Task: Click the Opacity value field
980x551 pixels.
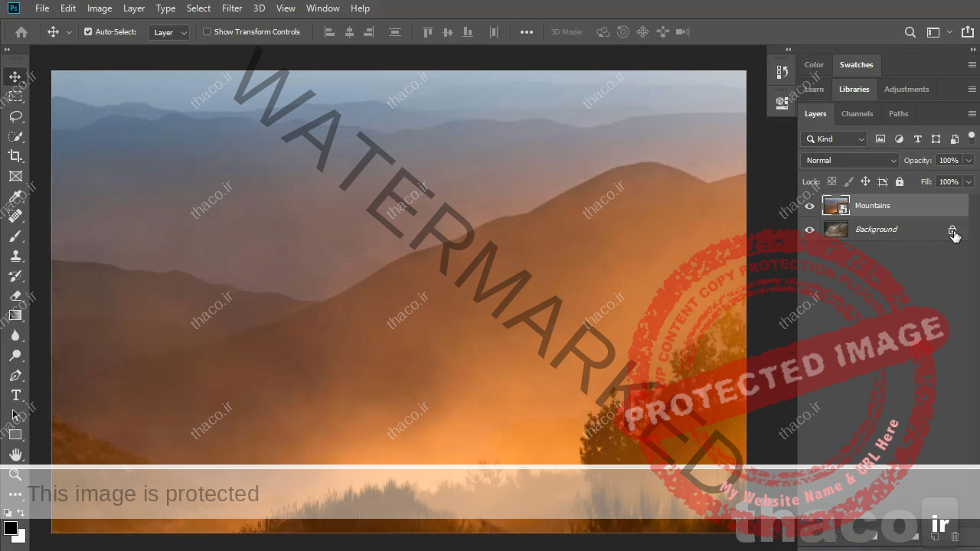Action: click(x=949, y=160)
